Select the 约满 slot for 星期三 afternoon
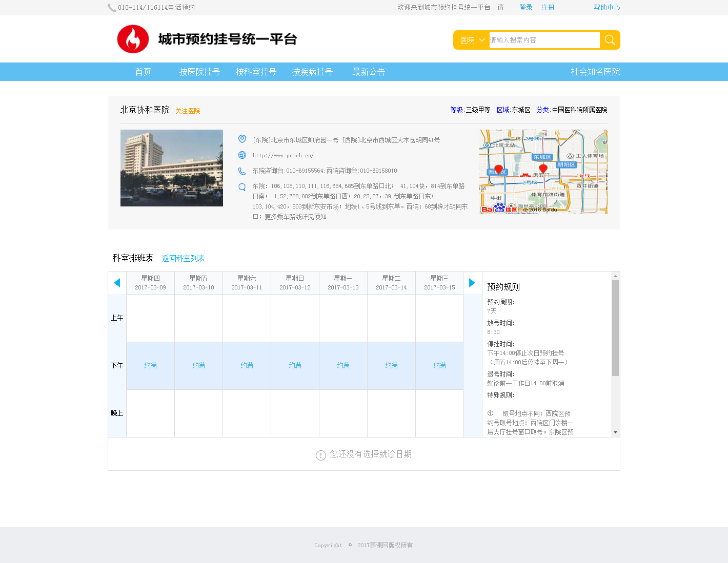This screenshot has width=728, height=563. (x=439, y=365)
